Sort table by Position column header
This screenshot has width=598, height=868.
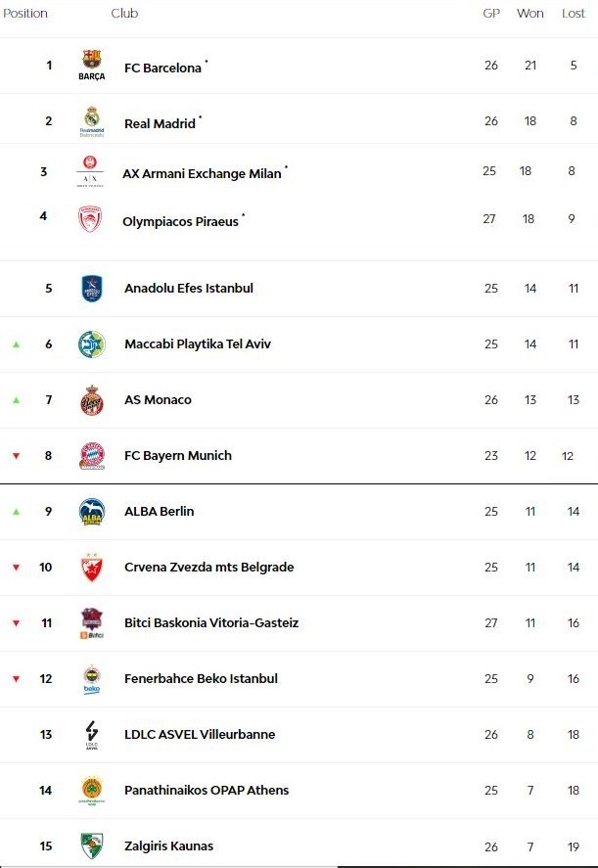tap(25, 14)
